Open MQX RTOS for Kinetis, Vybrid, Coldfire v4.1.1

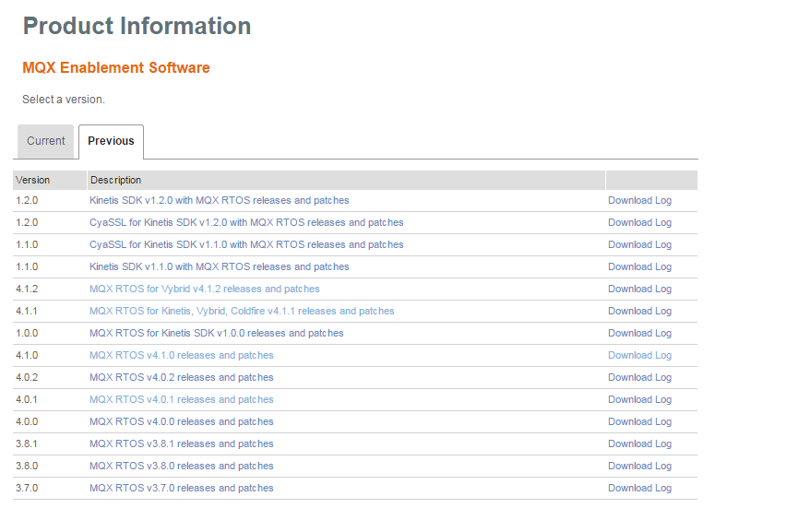coord(242,311)
